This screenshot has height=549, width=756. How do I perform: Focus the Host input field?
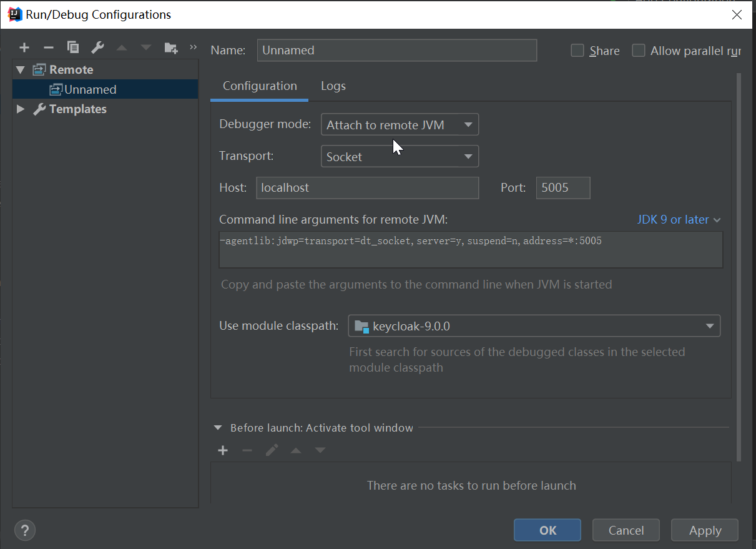367,187
